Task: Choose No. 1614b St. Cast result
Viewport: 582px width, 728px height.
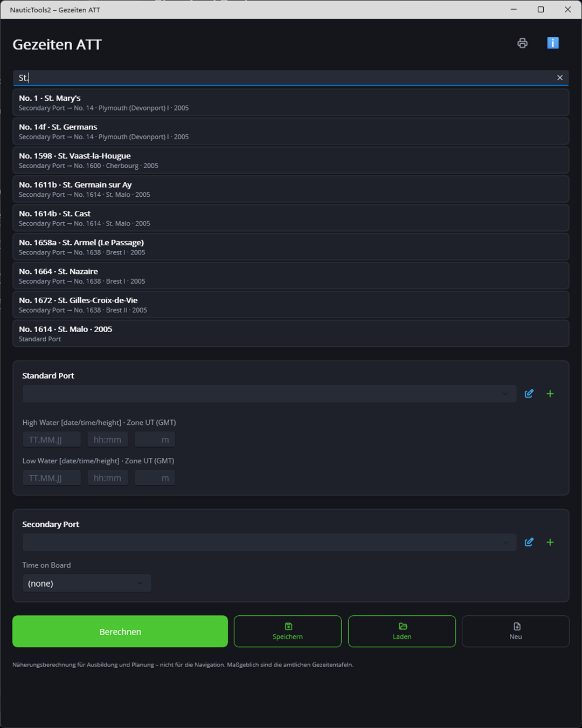Action: [291, 218]
